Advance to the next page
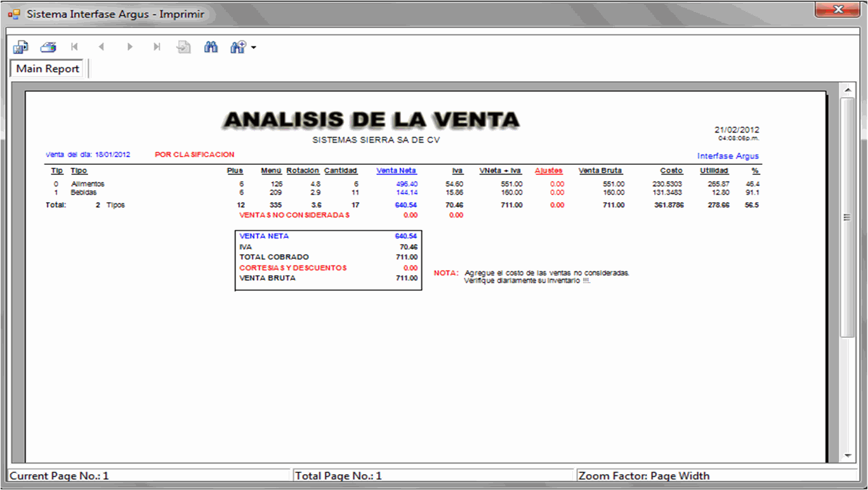The height and width of the screenshot is (490, 868). (129, 47)
